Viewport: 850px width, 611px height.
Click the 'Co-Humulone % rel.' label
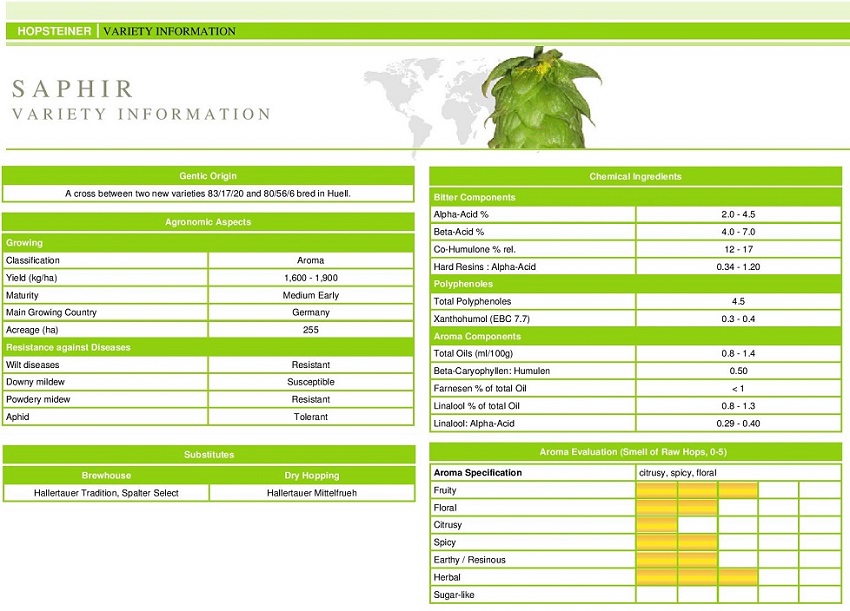coord(474,249)
